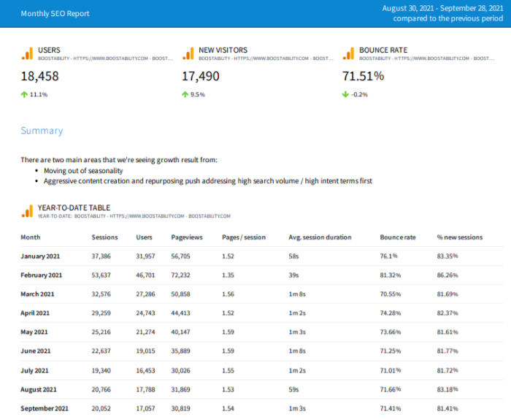Click the Avg. session duration column header
Image resolution: width=511 pixels, height=420 pixels.
(320, 237)
